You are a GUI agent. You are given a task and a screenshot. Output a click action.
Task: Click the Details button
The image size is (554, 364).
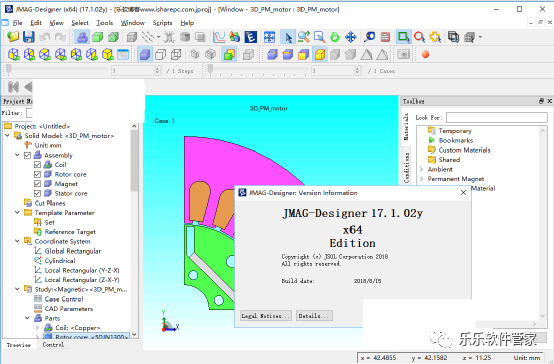[x=314, y=316]
